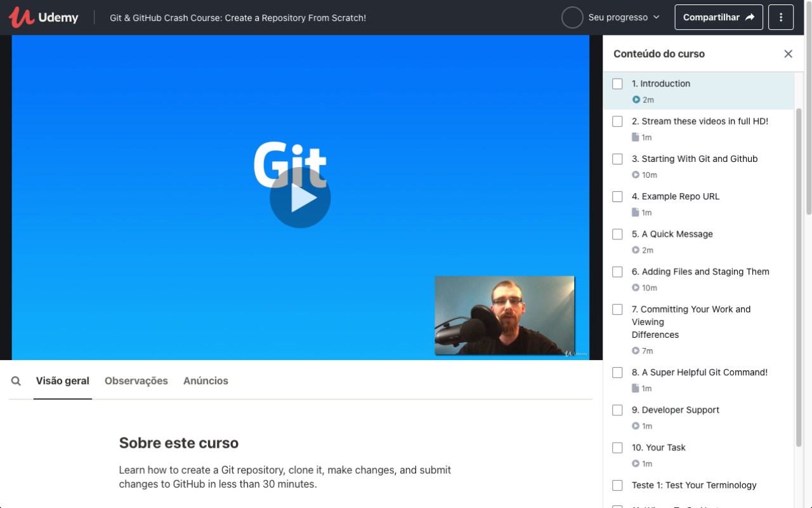
Task: Play the Git introduction video
Action: (300, 198)
